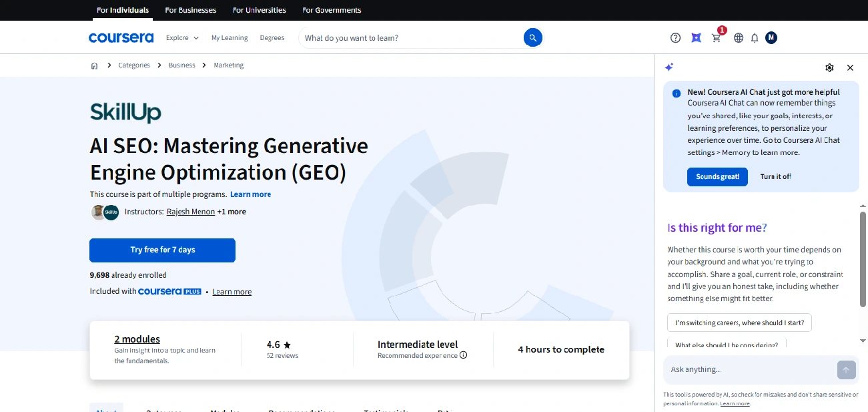
Task: Click Try free for 7 days
Action: click(x=163, y=250)
